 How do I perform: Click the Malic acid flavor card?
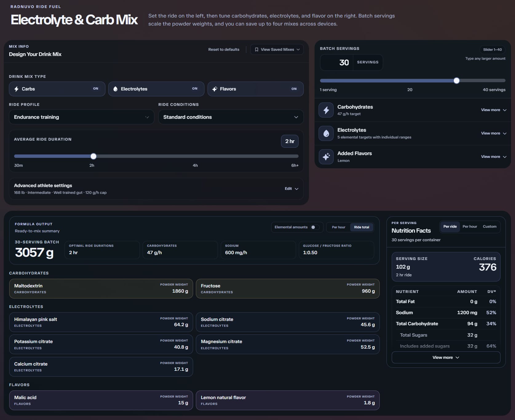pyautogui.click(x=101, y=400)
